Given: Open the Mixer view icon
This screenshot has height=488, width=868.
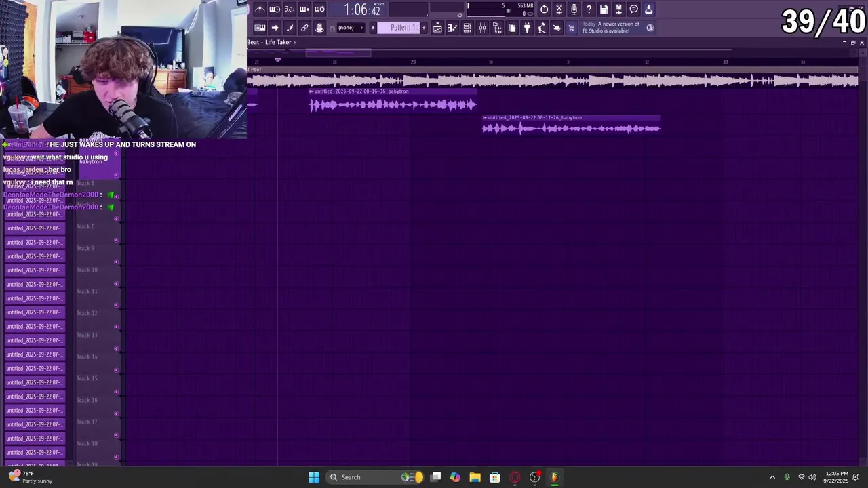Looking at the screenshot, I should 482,28.
